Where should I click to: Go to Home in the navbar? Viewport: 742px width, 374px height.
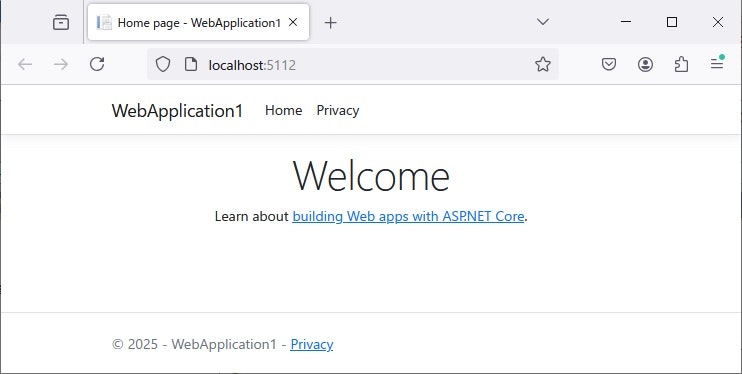click(x=283, y=110)
